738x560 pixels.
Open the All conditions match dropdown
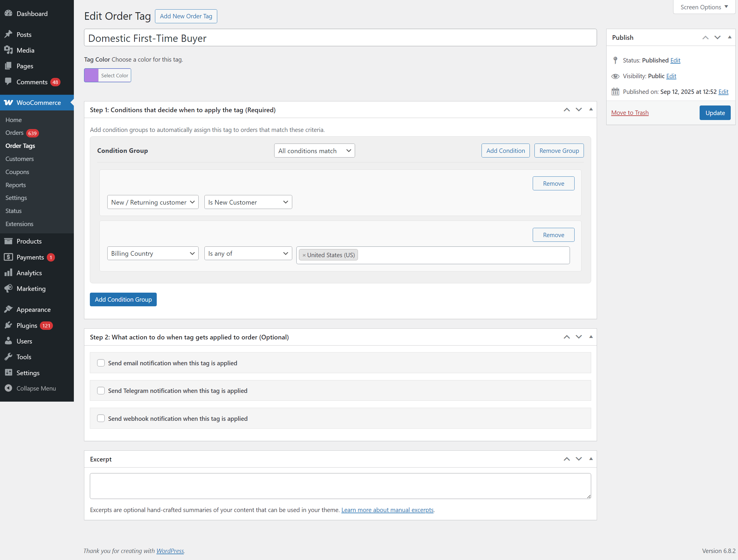pos(314,151)
